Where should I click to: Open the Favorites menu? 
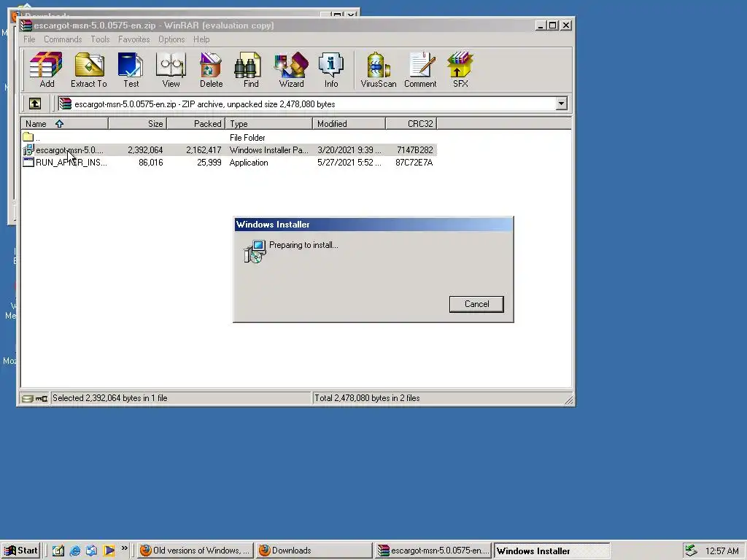134,39
